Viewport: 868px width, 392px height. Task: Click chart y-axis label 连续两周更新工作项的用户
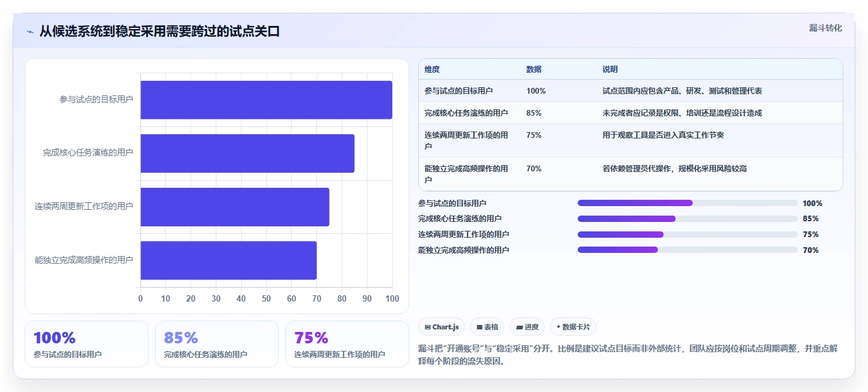coord(84,206)
